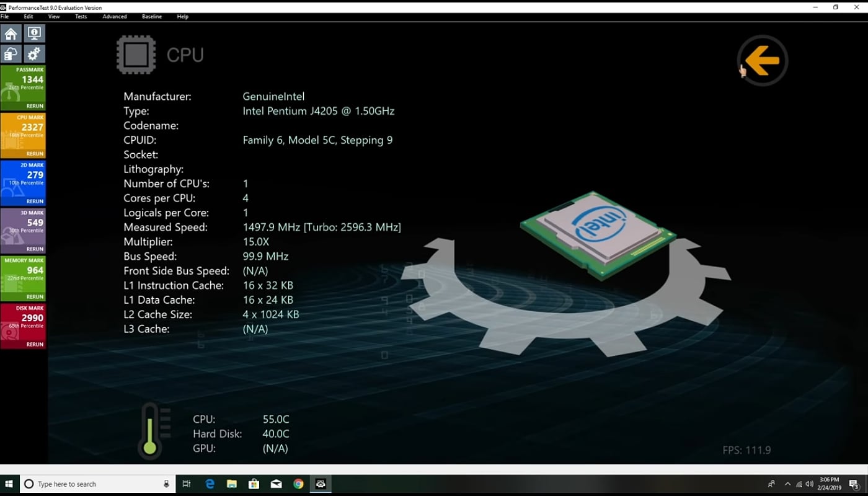Go back using the orange arrow
Viewport: 868px width, 496px height.
762,61
